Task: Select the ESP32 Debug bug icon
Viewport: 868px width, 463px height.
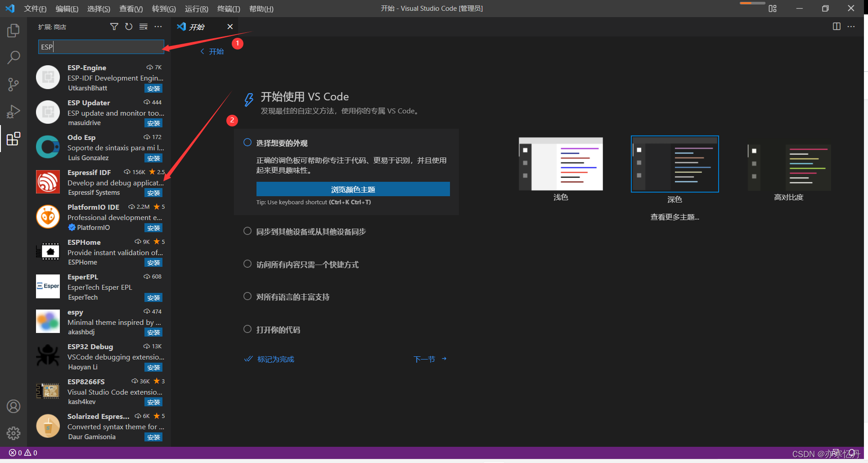Action: 48,356
